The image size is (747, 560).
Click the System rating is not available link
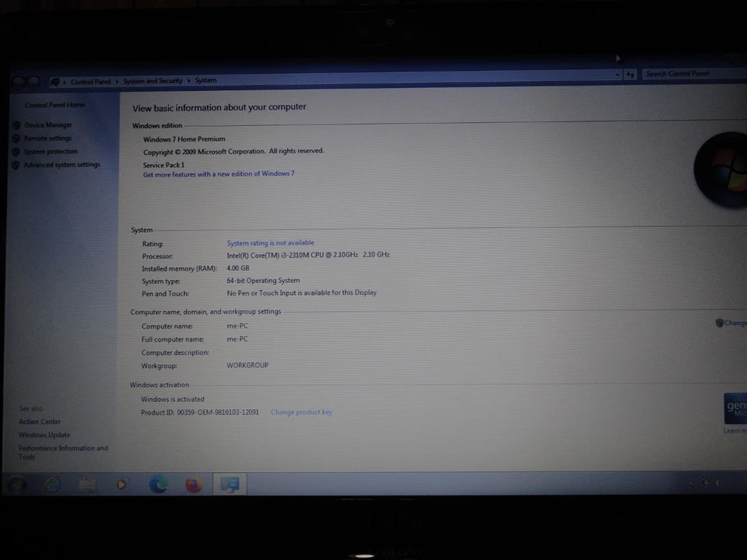[x=270, y=243]
